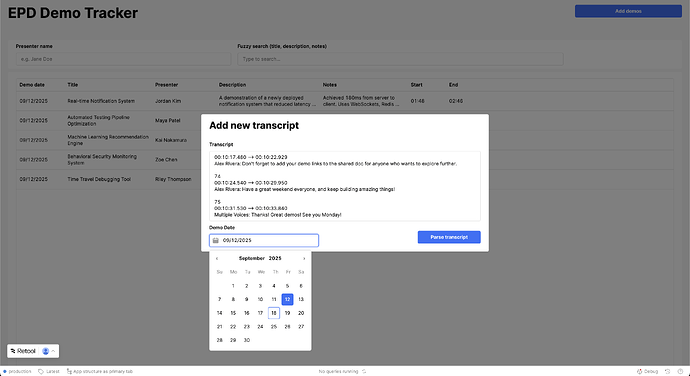
Task: Select September month label in calendar header
Action: click(x=252, y=258)
